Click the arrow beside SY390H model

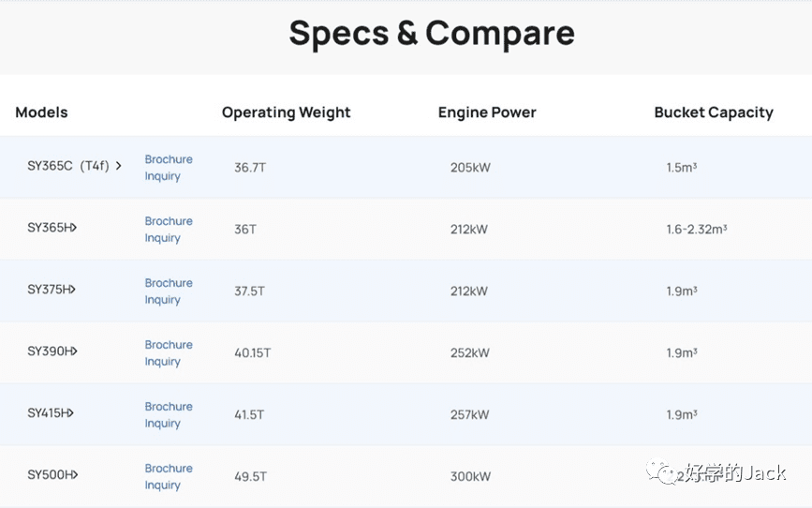(74, 351)
